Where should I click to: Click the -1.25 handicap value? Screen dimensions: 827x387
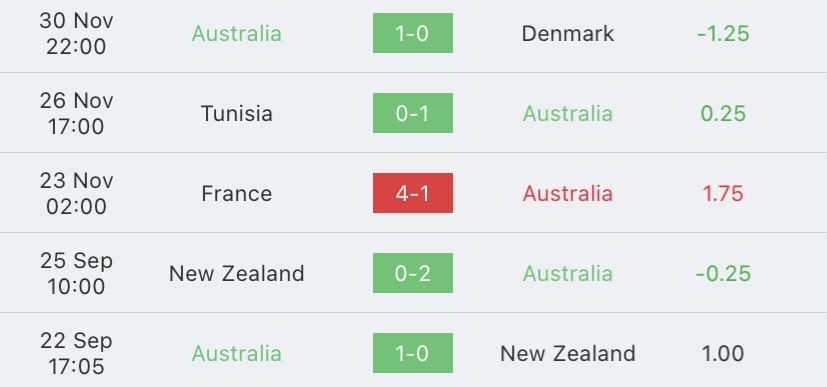(x=723, y=33)
